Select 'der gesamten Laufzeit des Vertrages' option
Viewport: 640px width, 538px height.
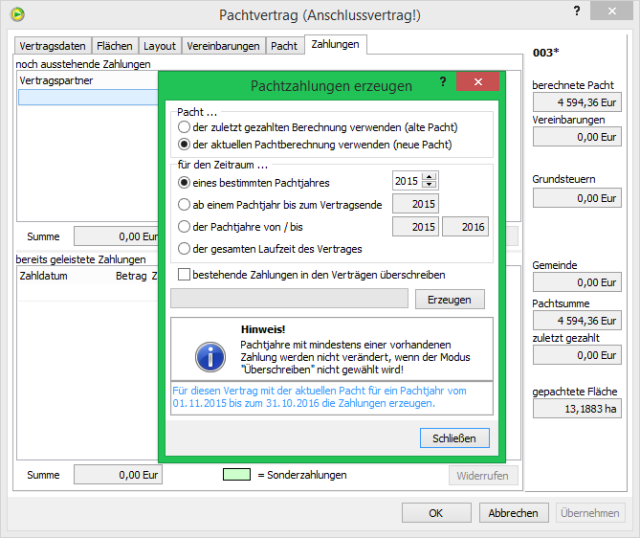pyautogui.click(x=183, y=249)
